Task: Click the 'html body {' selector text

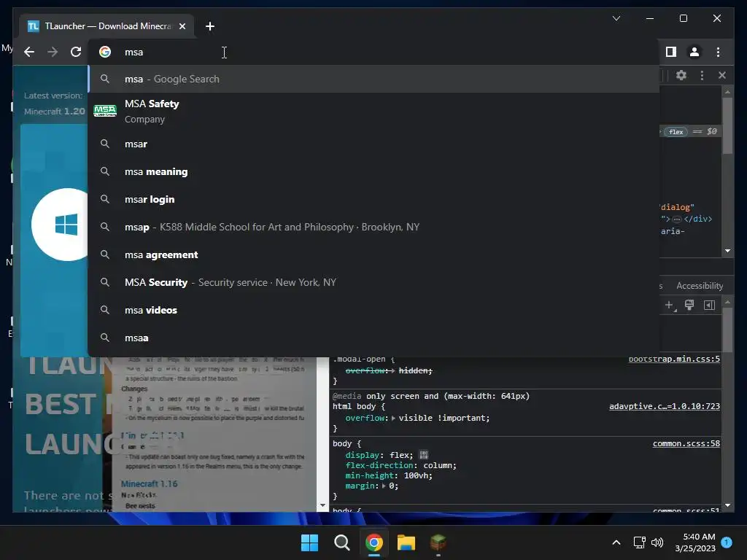Action: [359, 406]
